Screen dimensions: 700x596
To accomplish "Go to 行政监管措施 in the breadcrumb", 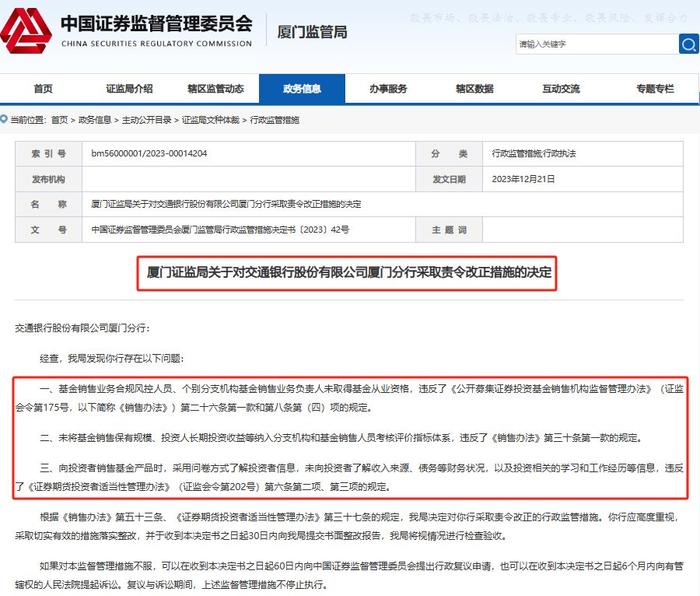I will click(x=275, y=120).
